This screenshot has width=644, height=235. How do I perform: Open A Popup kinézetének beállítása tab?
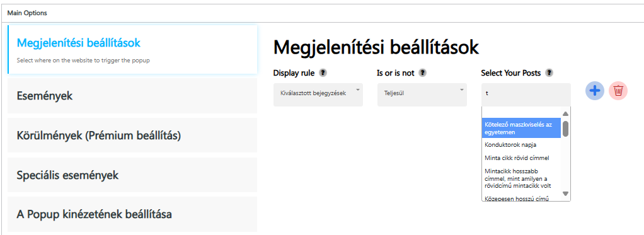pyautogui.click(x=132, y=214)
